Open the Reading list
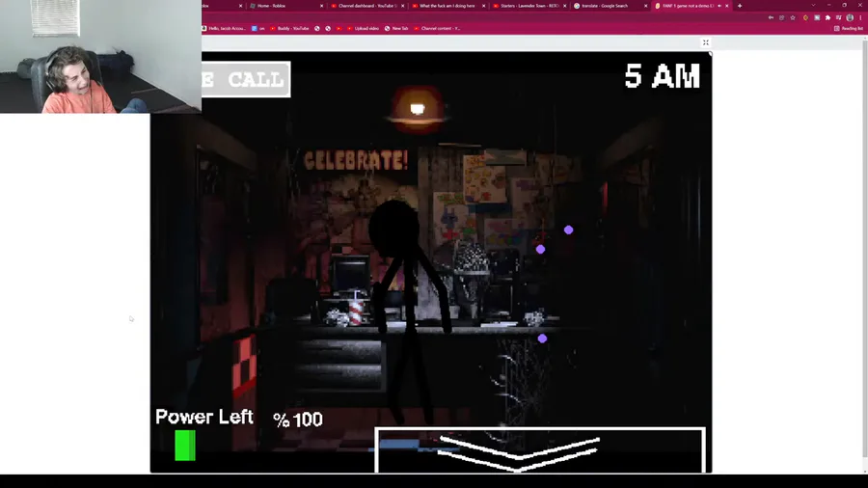This screenshot has width=868, height=488. [x=849, y=28]
